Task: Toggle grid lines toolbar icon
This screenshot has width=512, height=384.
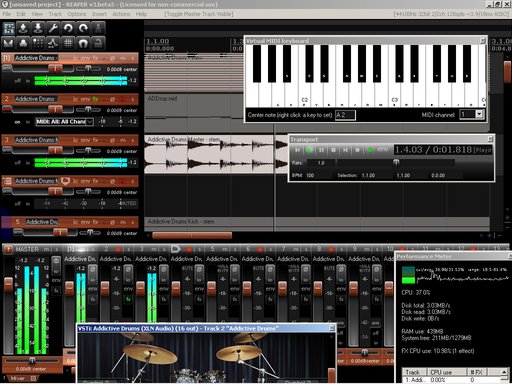Action: (x=68, y=43)
